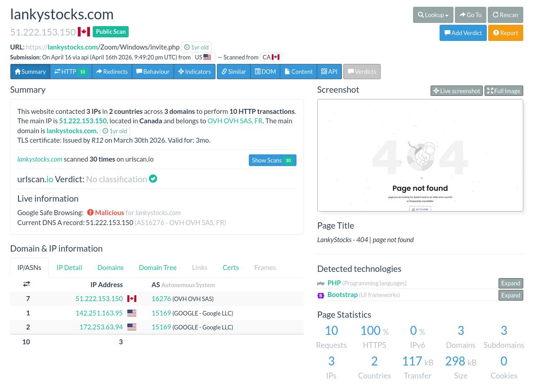Switch to the HTTP tab
539x392 pixels.
(x=71, y=72)
